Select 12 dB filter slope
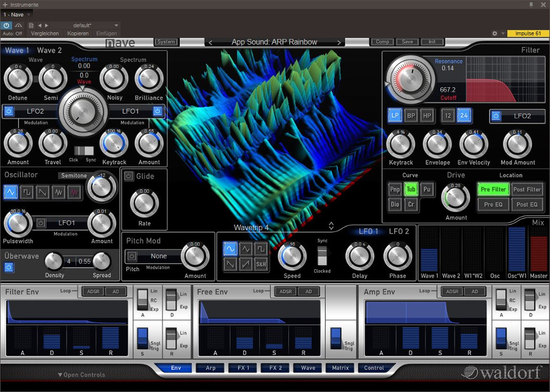 coord(448,115)
